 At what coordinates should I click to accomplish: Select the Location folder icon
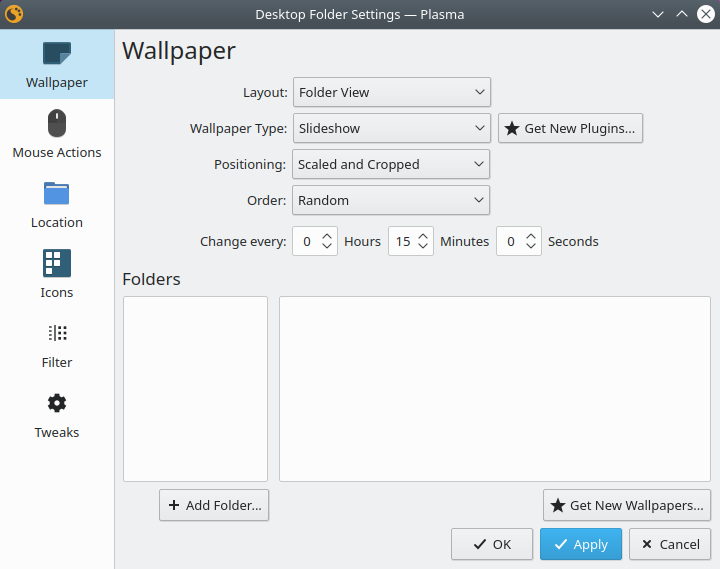[57, 194]
